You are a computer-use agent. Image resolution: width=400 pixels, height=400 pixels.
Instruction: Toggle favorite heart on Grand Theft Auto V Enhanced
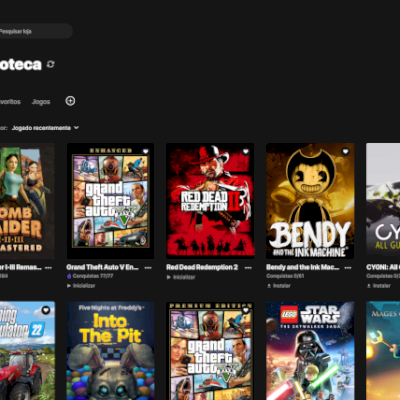[x=145, y=151]
